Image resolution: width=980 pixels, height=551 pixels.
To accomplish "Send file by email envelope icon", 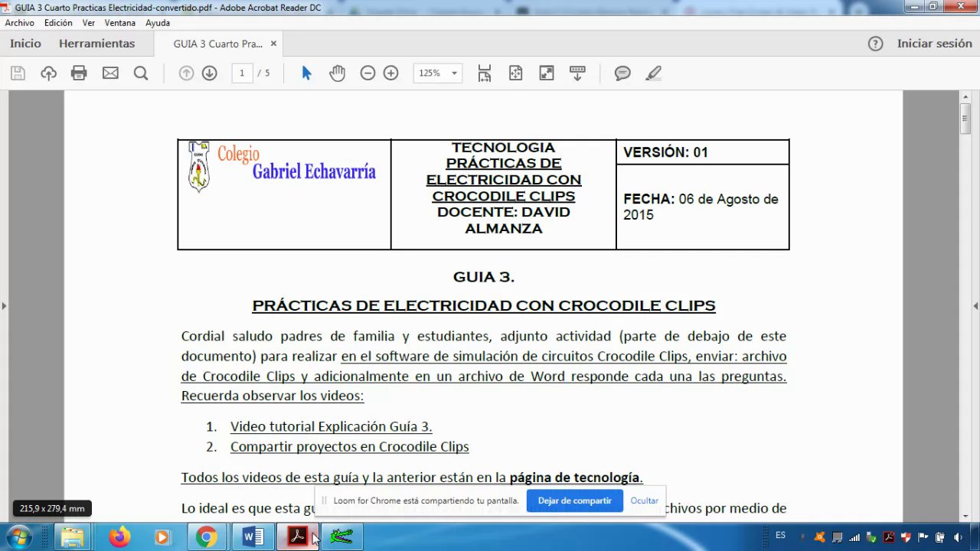I will tap(110, 73).
